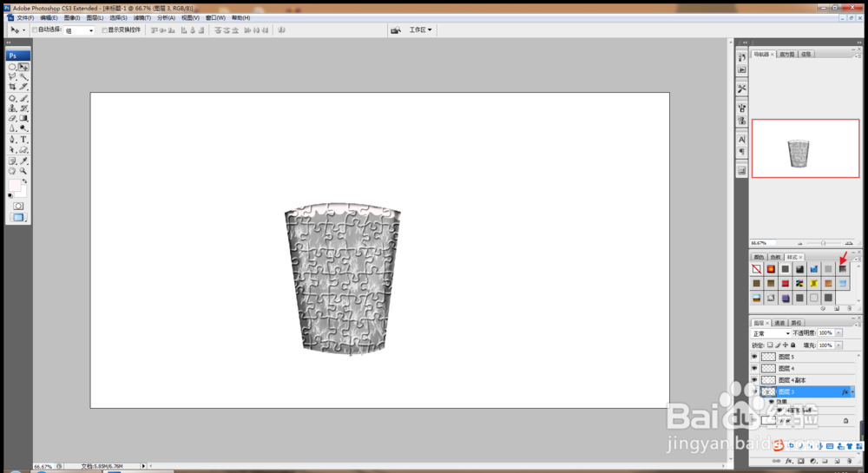The height and width of the screenshot is (473, 868).
Task: Select the Elliptical Marquee tool
Action: point(12,67)
